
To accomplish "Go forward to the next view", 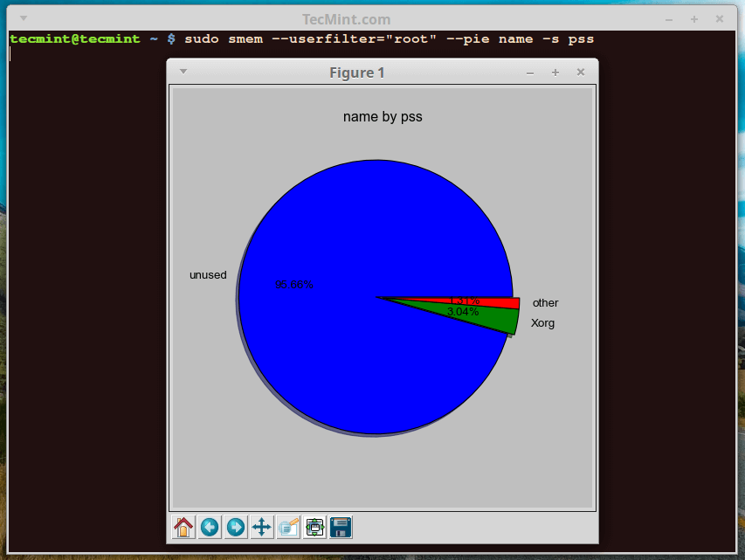I will click(235, 527).
